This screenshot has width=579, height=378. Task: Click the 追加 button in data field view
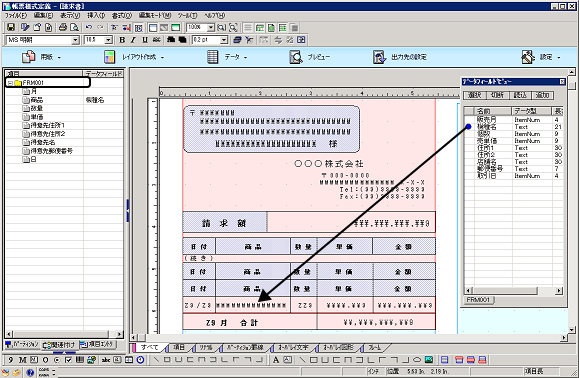pyautogui.click(x=542, y=95)
